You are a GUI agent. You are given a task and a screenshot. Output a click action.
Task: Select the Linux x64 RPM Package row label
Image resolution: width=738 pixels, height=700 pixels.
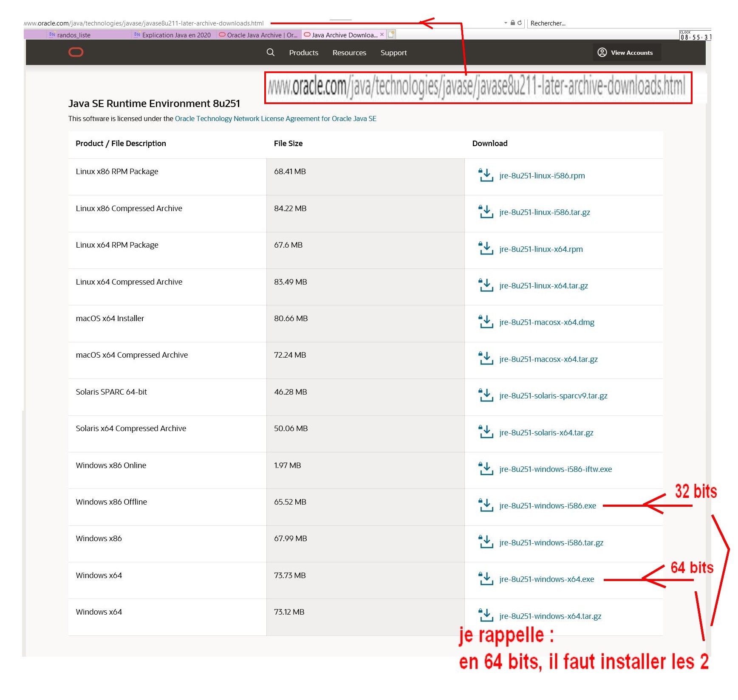pyautogui.click(x=117, y=245)
